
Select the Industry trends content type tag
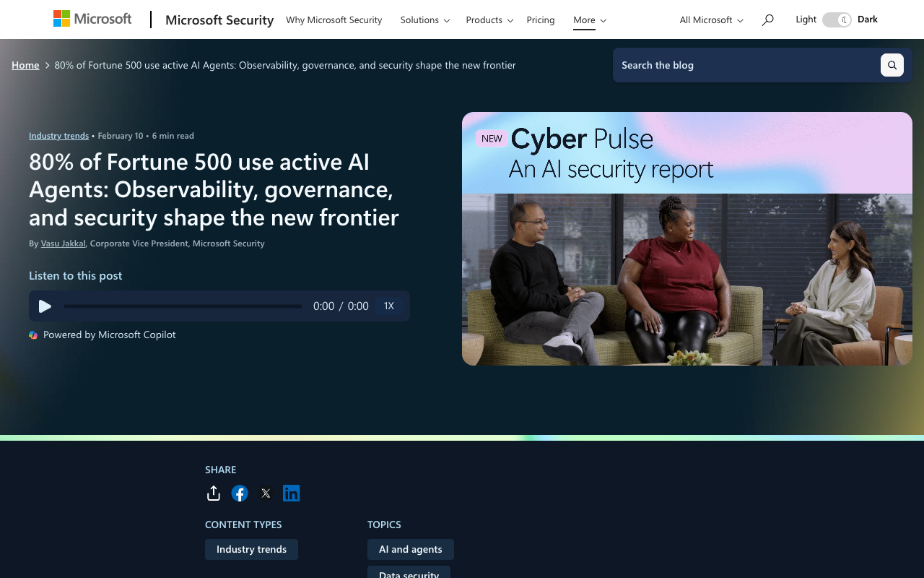pos(251,549)
